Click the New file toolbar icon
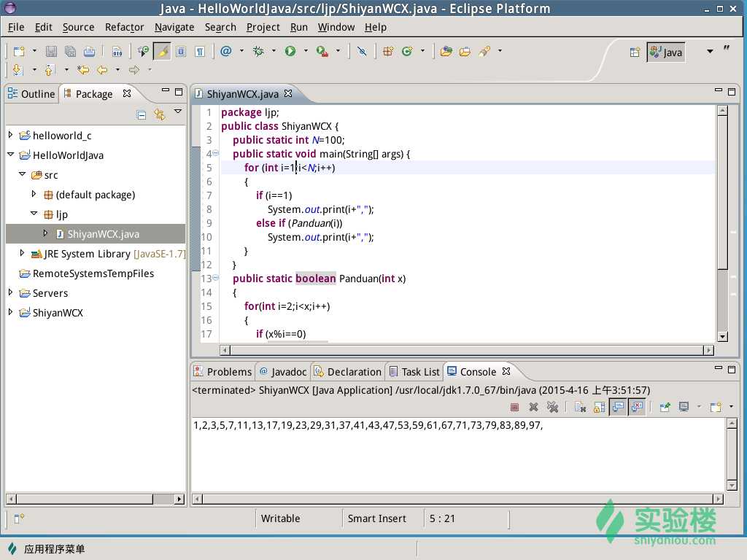This screenshot has height=560, width=747. pos(19,51)
